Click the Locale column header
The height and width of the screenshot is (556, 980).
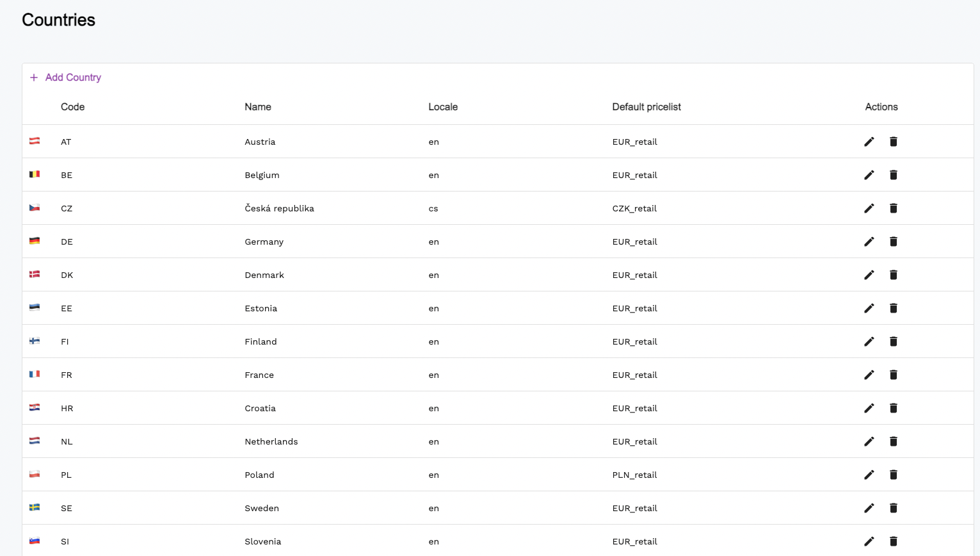point(443,107)
